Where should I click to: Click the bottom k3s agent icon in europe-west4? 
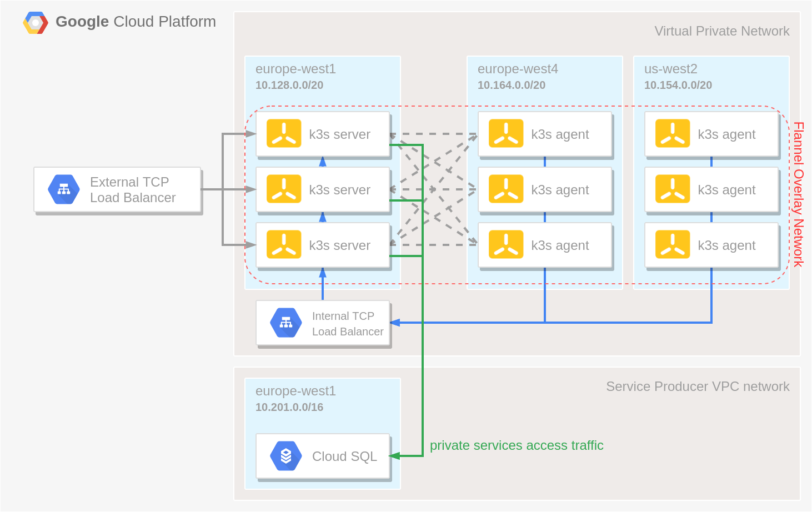click(x=506, y=244)
